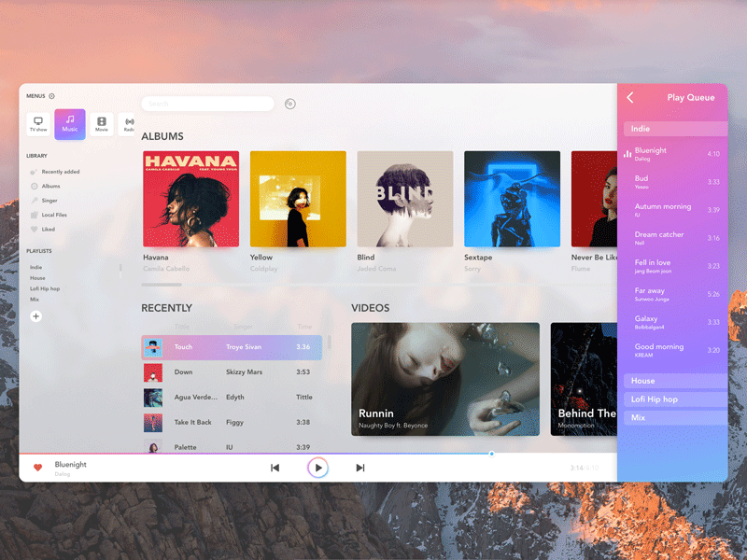The height and width of the screenshot is (560, 747).
Task: Open the TV show section
Action: pyautogui.click(x=38, y=124)
